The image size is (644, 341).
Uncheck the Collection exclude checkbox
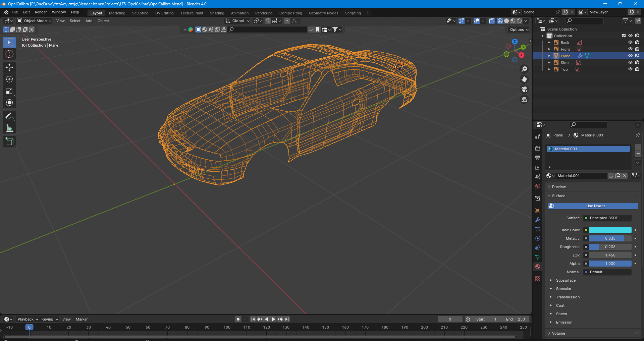[x=624, y=36]
